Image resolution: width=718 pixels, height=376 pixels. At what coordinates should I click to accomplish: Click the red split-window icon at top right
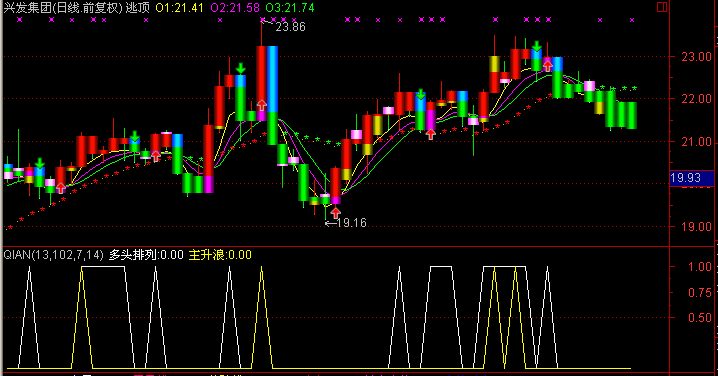pos(662,7)
